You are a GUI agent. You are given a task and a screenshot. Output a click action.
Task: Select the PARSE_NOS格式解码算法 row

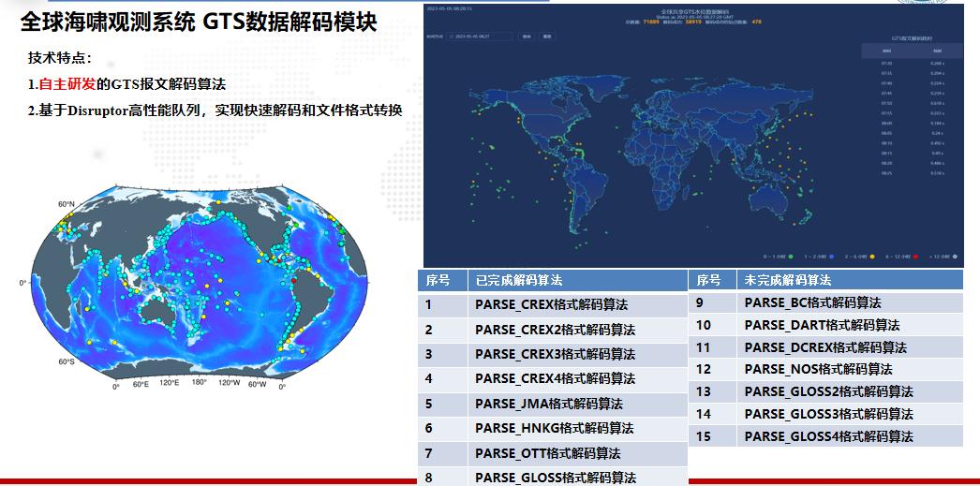825,369
